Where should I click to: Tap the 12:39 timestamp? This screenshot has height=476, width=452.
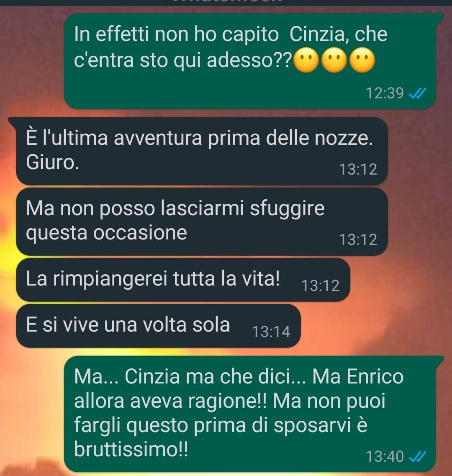385,93
